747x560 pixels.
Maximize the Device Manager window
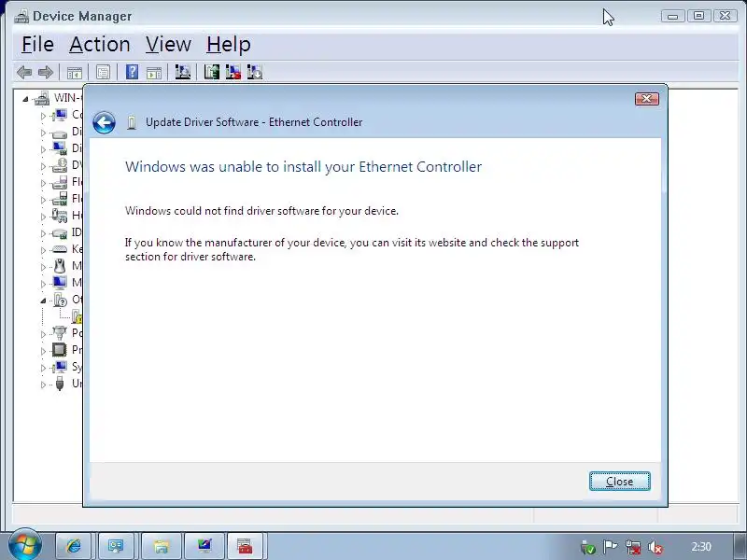click(x=698, y=16)
